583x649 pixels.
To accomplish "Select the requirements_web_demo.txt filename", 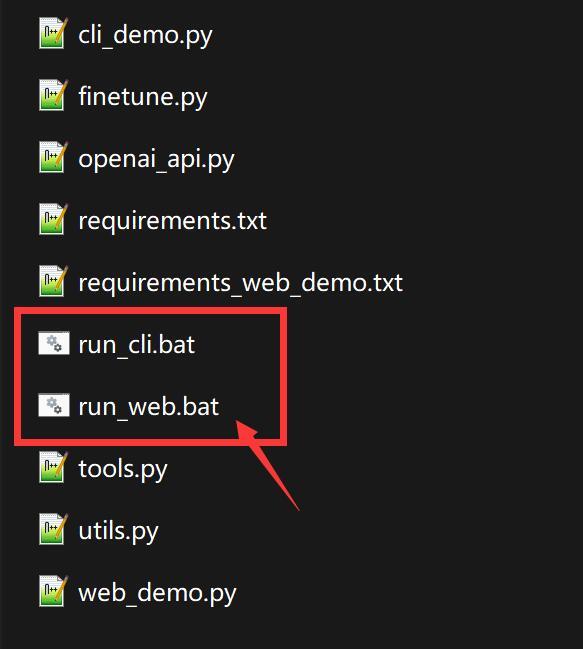I will (x=240, y=284).
